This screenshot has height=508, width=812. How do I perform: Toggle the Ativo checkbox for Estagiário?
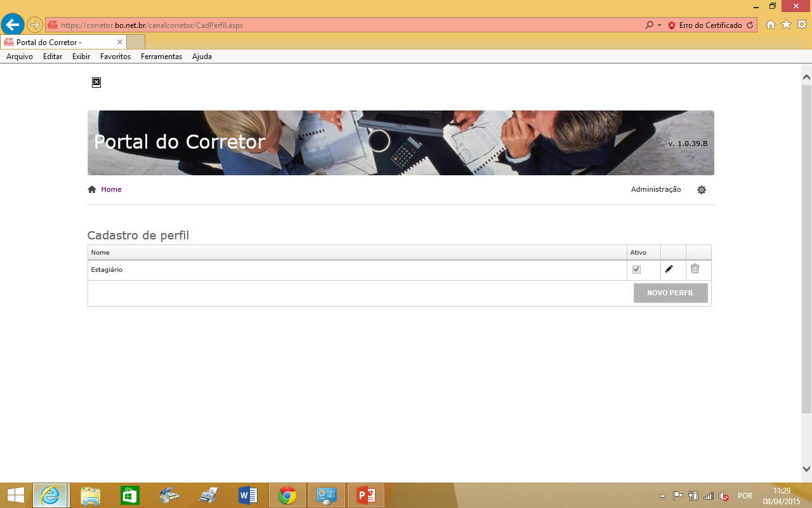point(636,269)
